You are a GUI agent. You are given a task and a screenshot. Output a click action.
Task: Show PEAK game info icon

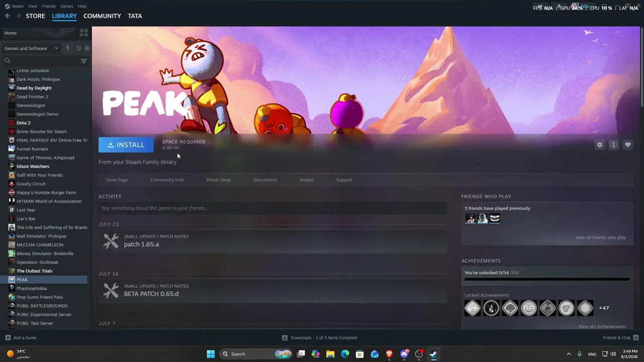click(x=614, y=145)
